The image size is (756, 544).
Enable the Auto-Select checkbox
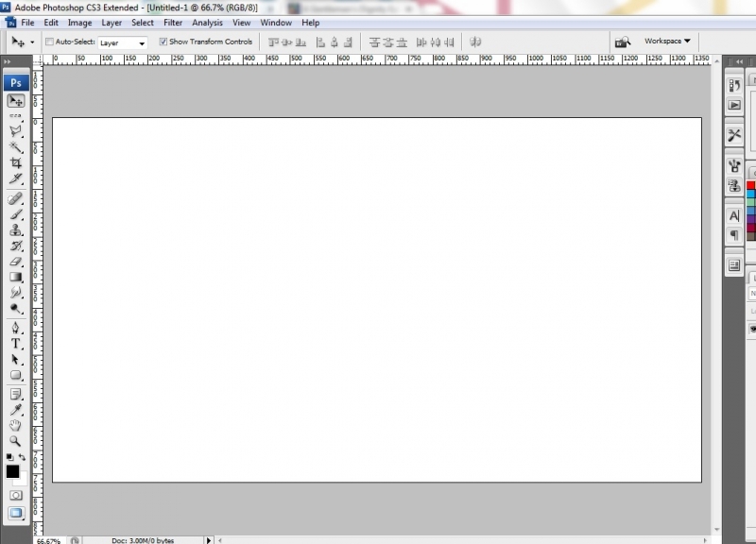(49, 42)
